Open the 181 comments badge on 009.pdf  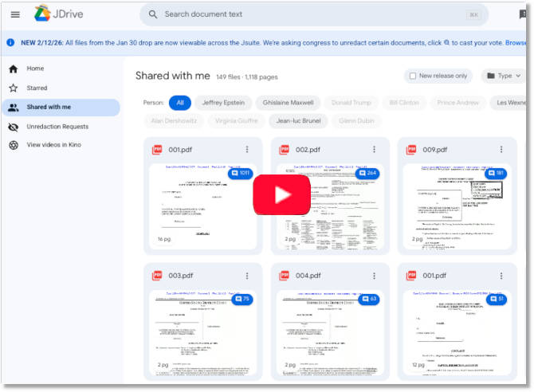pos(496,174)
